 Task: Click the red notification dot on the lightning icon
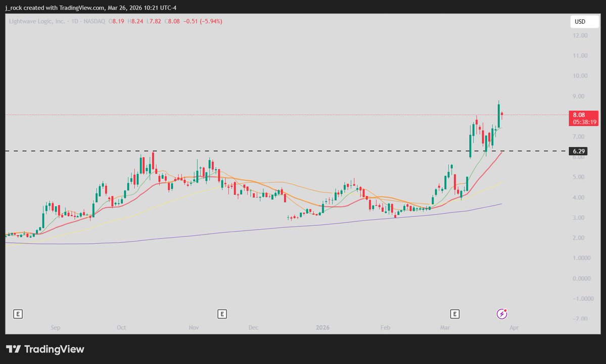505,309
